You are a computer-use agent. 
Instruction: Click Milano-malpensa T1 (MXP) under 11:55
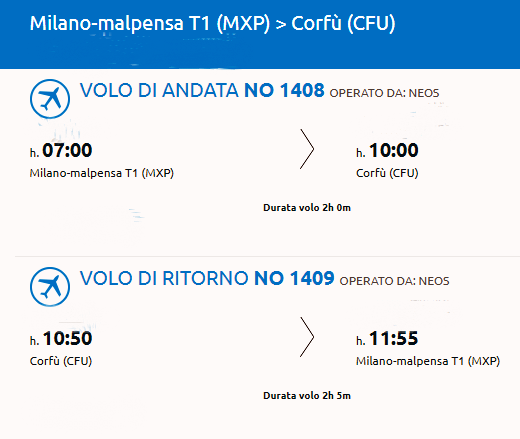tap(428, 361)
